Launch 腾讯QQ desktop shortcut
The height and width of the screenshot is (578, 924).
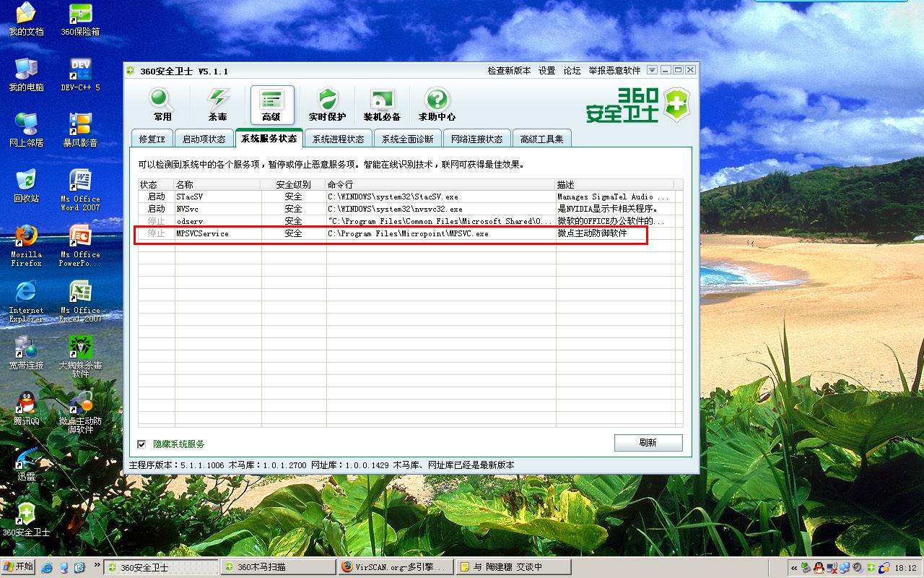click(x=26, y=408)
